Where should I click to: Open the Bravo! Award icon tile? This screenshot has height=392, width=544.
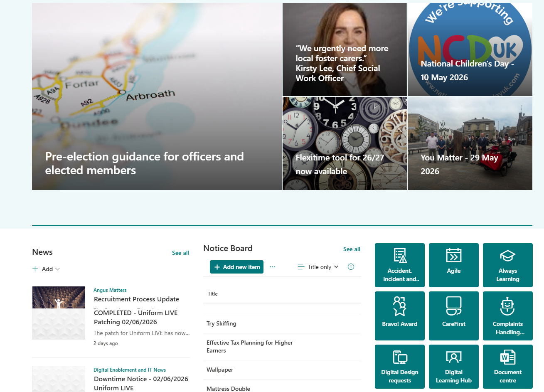tap(400, 316)
